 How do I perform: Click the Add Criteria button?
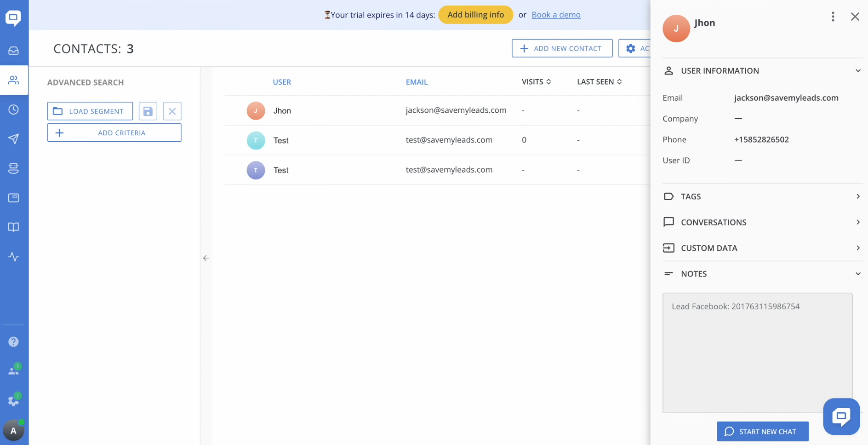tap(114, 133)
